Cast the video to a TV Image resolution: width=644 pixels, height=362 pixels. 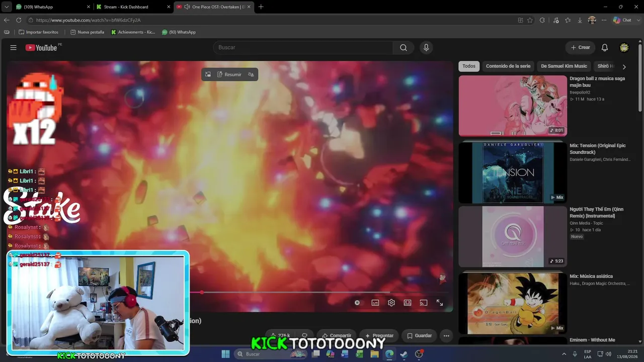click(424, 303)
